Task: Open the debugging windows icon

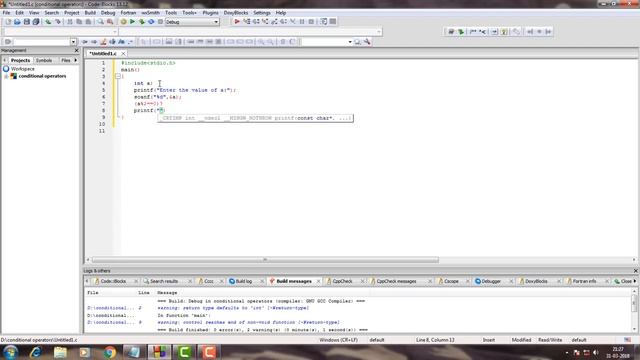Action: [x=324, y=22]
